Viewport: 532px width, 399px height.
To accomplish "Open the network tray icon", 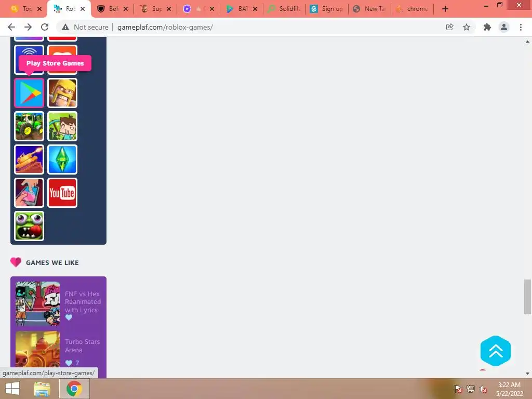I will tap(471, 389).
